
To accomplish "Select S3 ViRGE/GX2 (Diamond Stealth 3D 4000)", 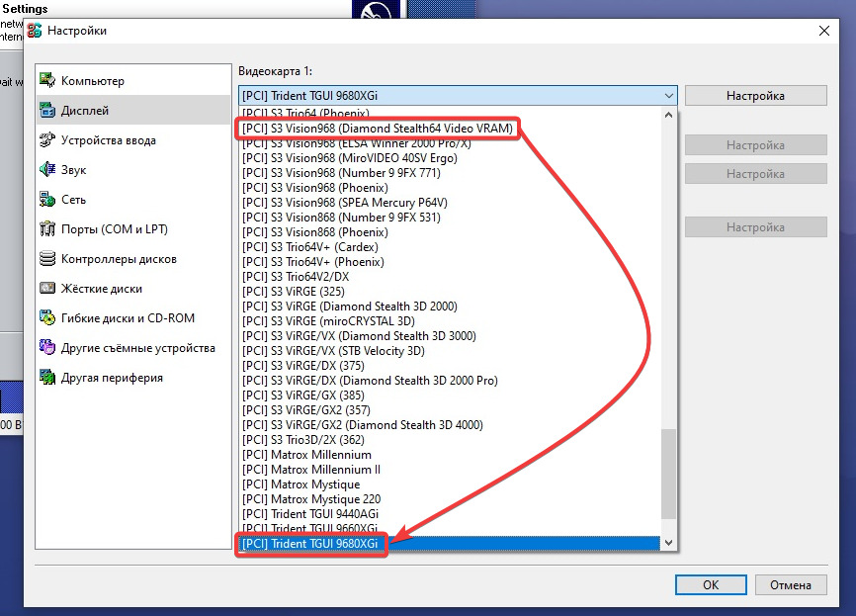I will click(x=451, y=425).
